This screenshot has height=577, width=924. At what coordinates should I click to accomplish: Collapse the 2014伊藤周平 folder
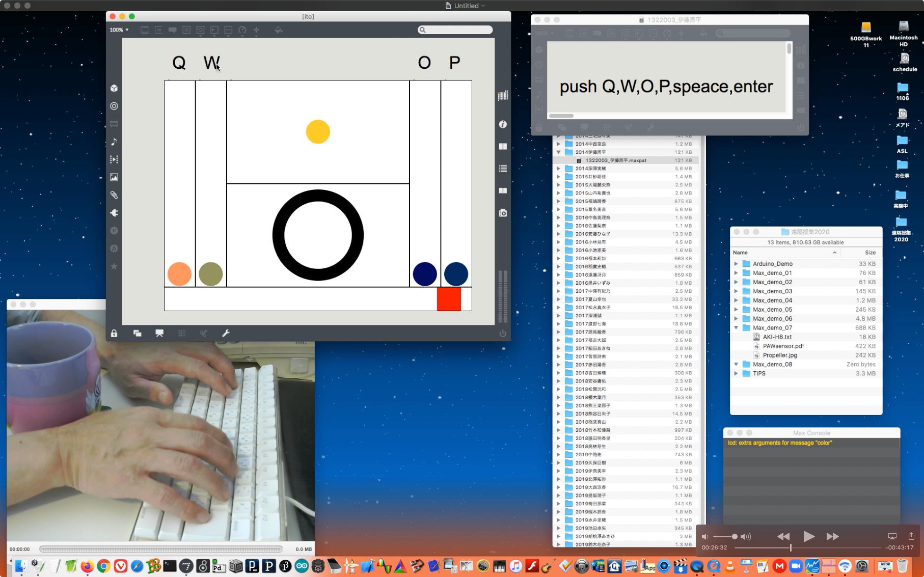pyautogui.click(x=558, y=152)
